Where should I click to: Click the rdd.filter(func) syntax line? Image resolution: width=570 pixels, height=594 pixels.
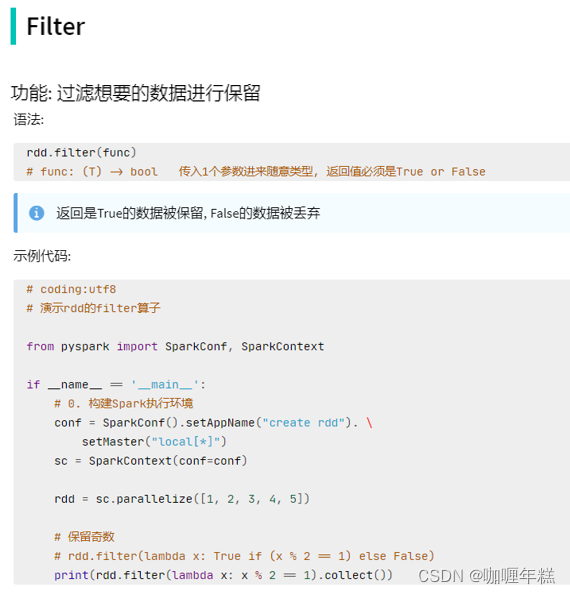[x=81, y=153]
